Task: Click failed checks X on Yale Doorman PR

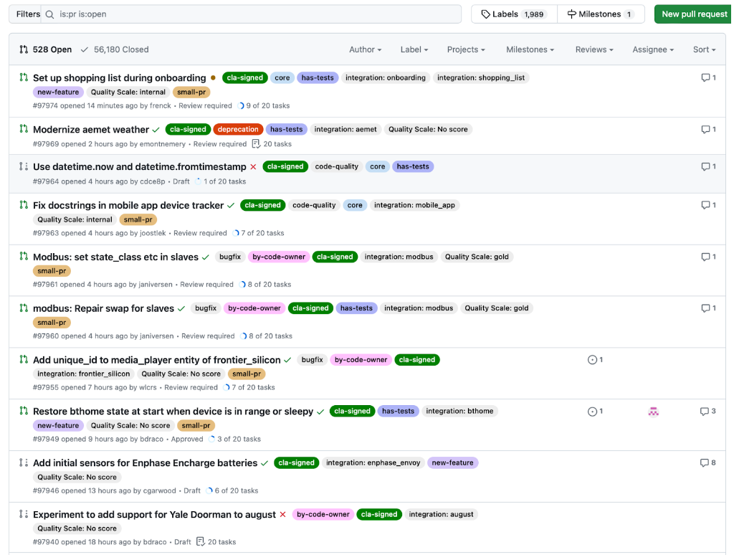Action: tap(282, 514)
